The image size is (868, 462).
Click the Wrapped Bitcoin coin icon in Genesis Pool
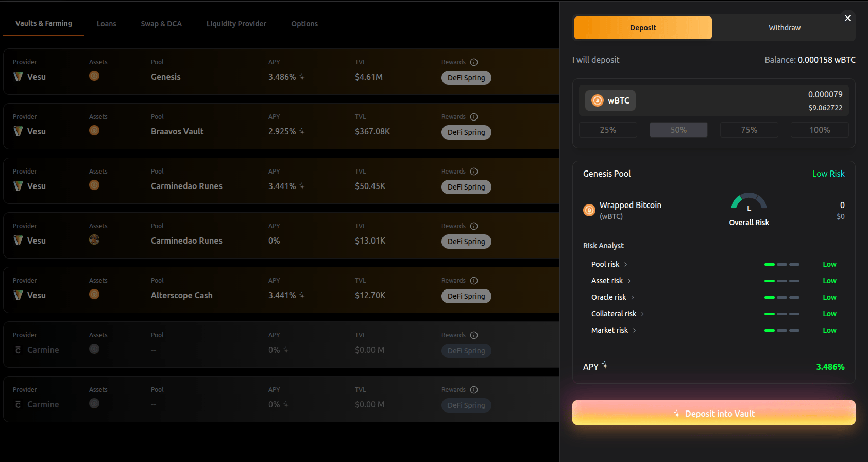(589, 210)
